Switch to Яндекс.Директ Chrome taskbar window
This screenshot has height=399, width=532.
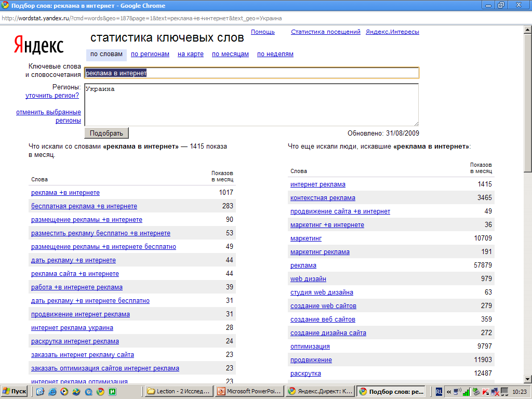pos(321,392)
